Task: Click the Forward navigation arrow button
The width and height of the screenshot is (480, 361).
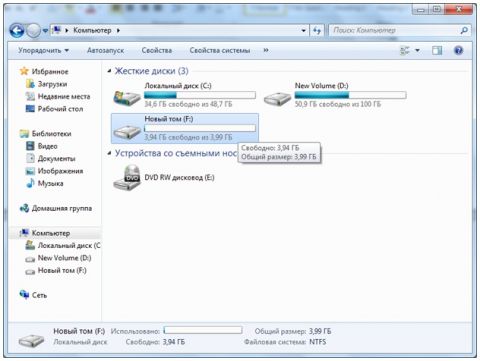Action: click(x=33, y=31)
